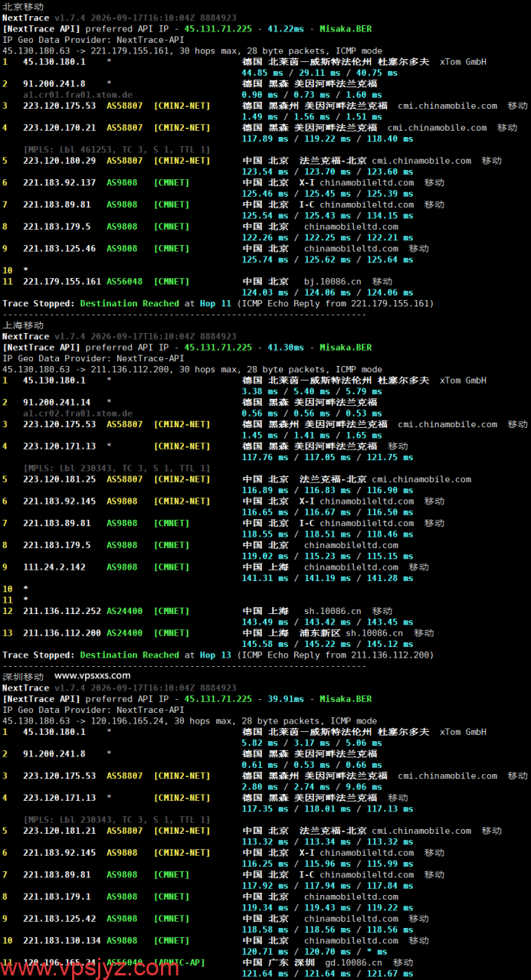Select the gd.10086.cn domain
Screen dimensions: 531x980
pyautogui.click(x=353, y=962)
